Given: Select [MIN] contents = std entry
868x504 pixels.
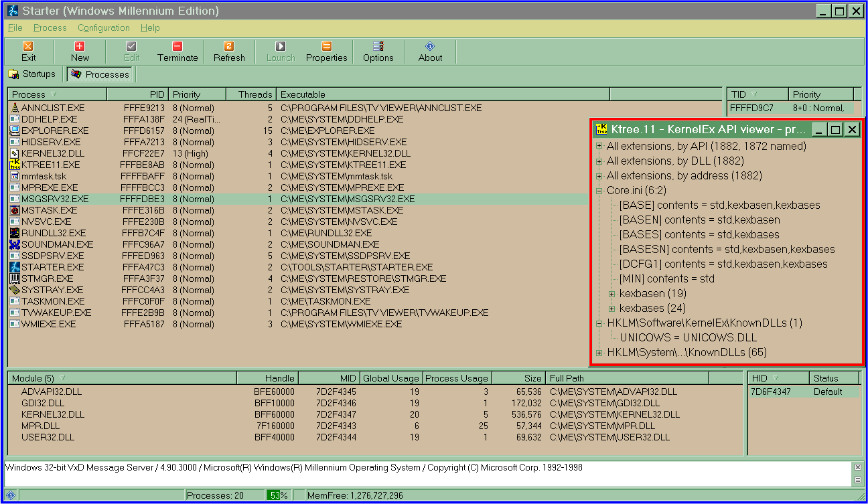Looking at the screenshot, I should [666, 278].
